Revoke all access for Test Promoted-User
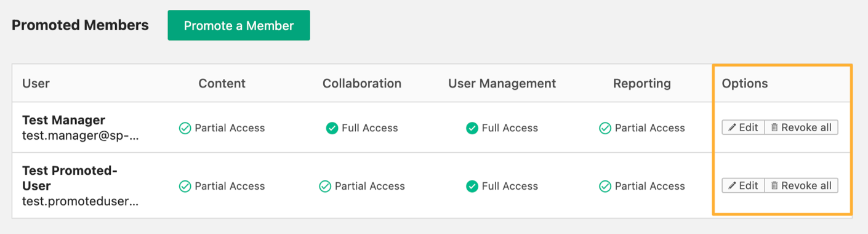The height and width of the screenshot is (234, 868). coord(801,185)
